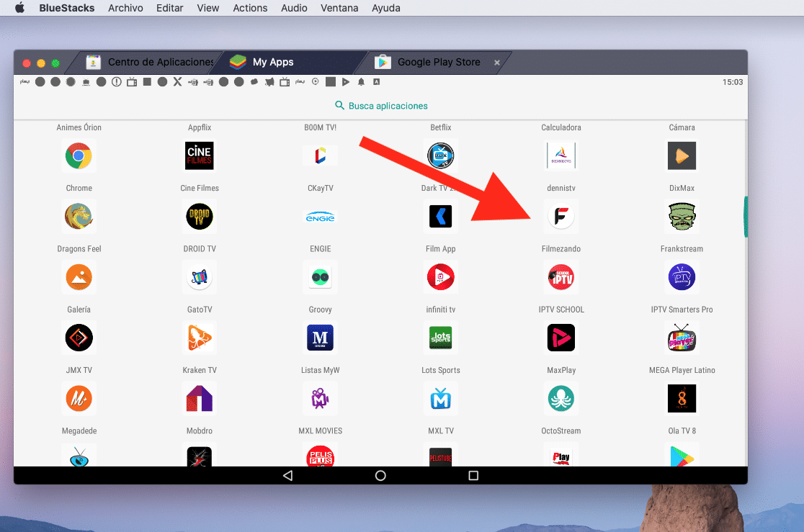
Task: Switch to the Google Play Store tab
Action: tap(438, 63)
